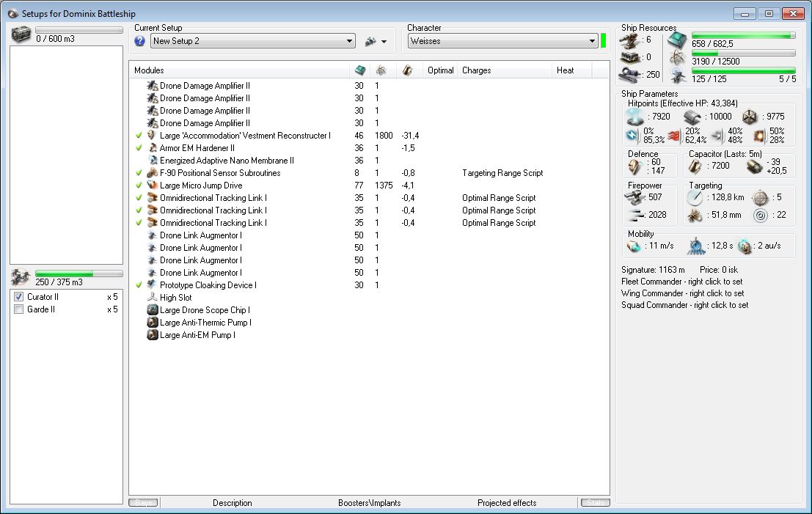Toggle active checkmark for F-90 Positional Sensor Subroutines
Viewport: 812px width, 514px height.
[139, 173]
